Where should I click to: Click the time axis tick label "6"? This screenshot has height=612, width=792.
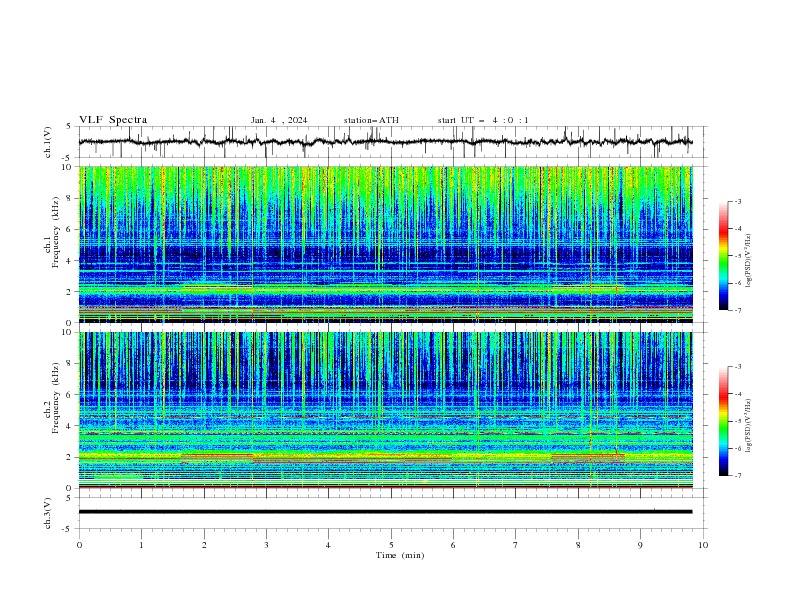(453, 545)
